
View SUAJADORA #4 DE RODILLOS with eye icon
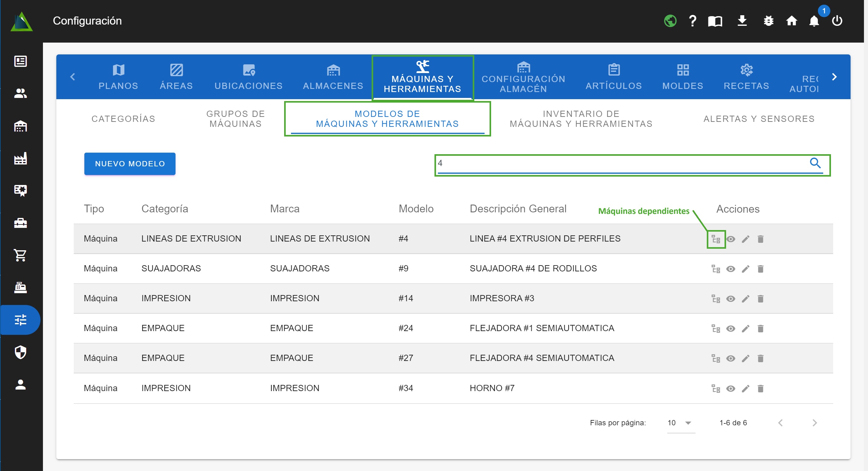point(730,269)
